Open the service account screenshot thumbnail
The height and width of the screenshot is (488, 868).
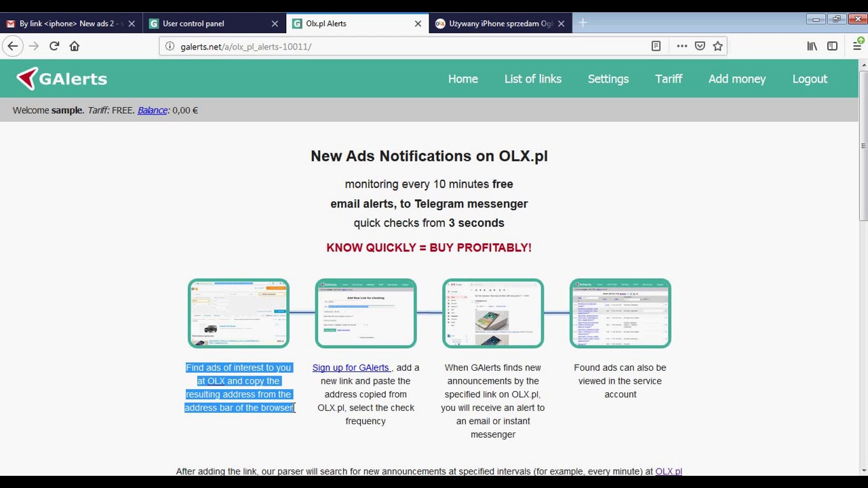620,313
